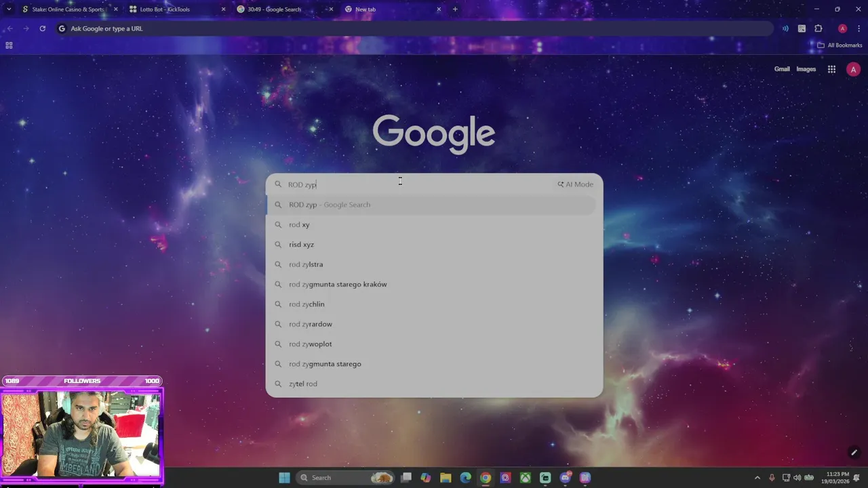The width and height of the screenshot is (868, 488).
Task: Open the Windows Start menu
Action: [x=284, y=478]
